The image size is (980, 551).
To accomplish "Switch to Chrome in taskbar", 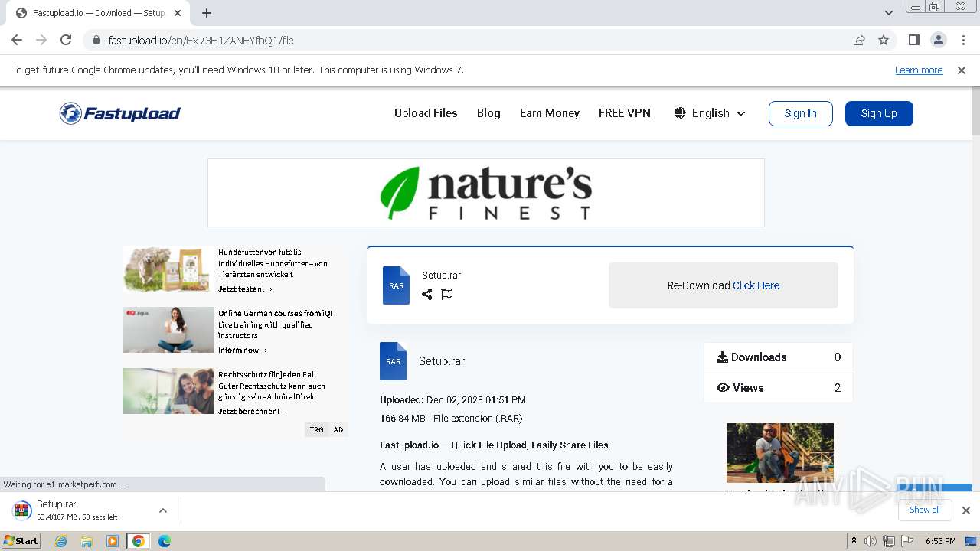I will tap(139, 541).
